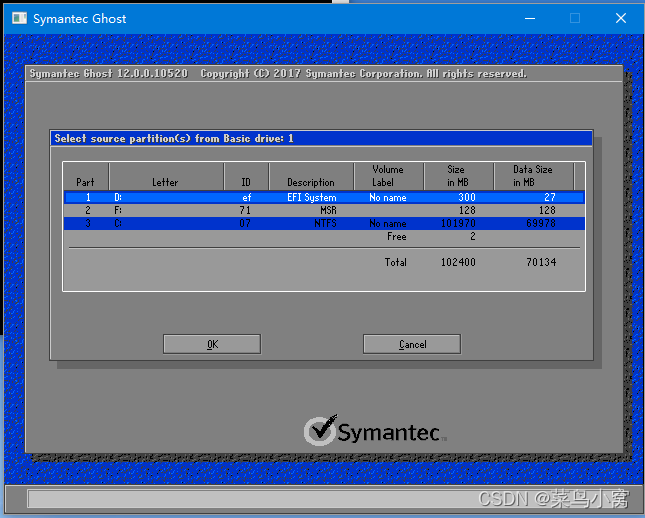This screenshot has width=645, height=518.
Task: Click No name label of EFI partition
Action: coord(387,197)
